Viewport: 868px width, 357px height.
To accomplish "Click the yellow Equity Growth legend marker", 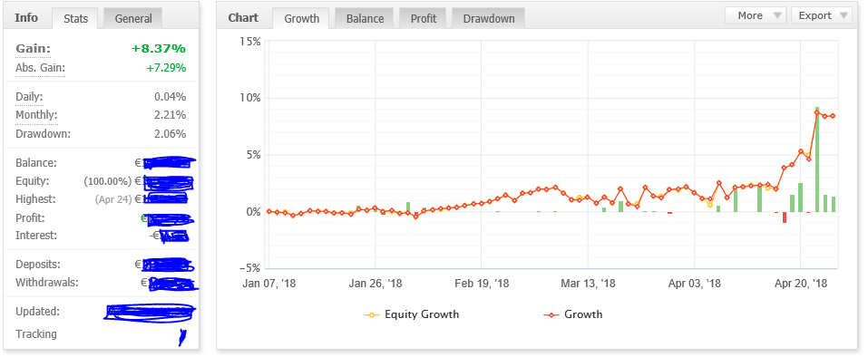I will pos(372,315).
